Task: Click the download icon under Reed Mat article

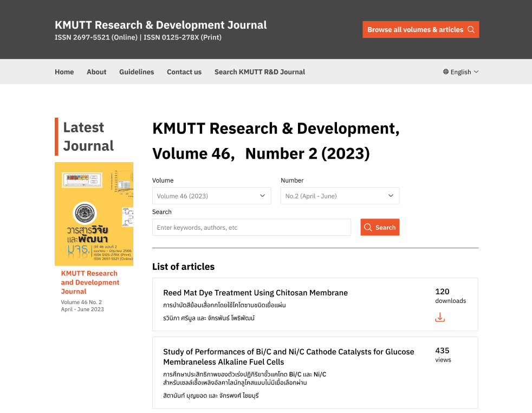Action: [x=439, y=317]
